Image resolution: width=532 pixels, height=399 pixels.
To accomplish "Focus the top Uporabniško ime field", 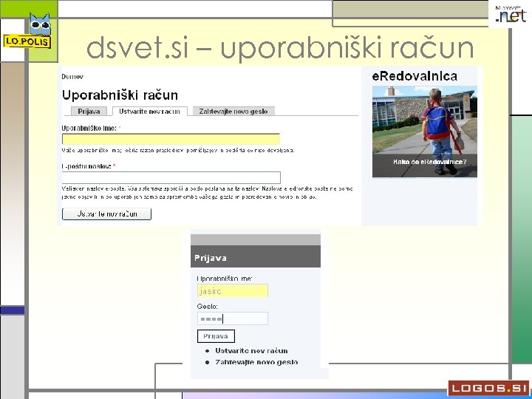I will click(x=171, y=139).
